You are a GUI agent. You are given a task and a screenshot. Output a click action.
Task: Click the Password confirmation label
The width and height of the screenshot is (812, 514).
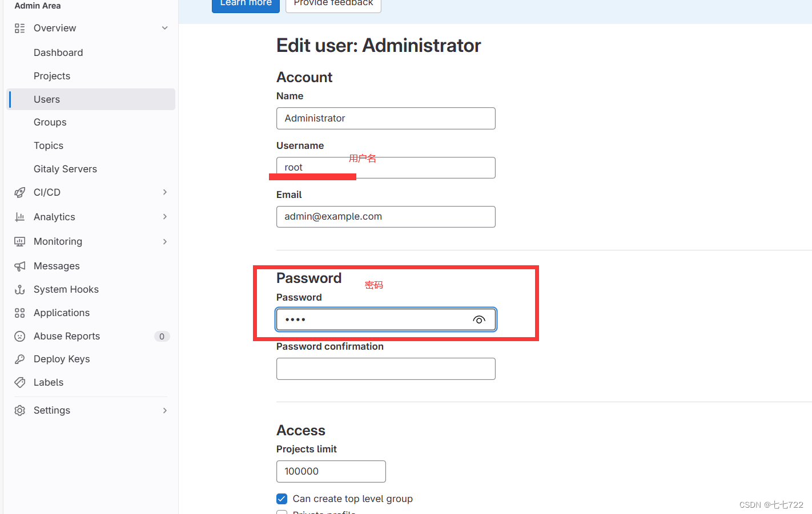[x=330, y=346]
